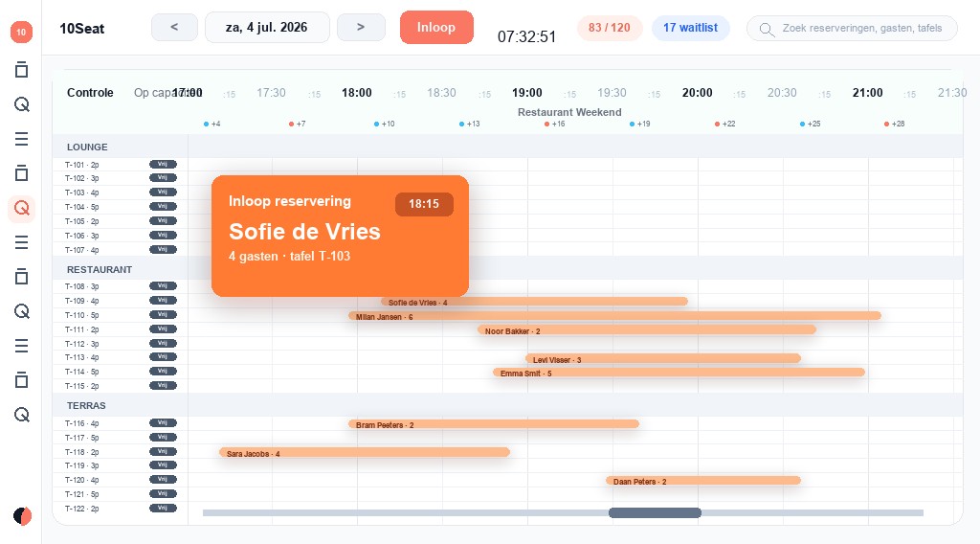Image resolution: width=980 pixels, height=544 pixels.
Task: Go to next day with > button
Action: 361,28
